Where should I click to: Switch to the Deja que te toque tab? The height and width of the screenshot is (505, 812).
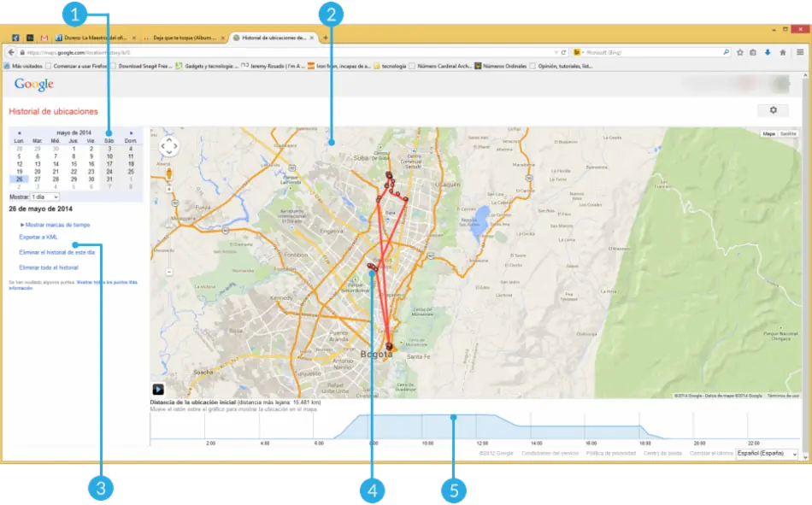[x=185, y=38]
